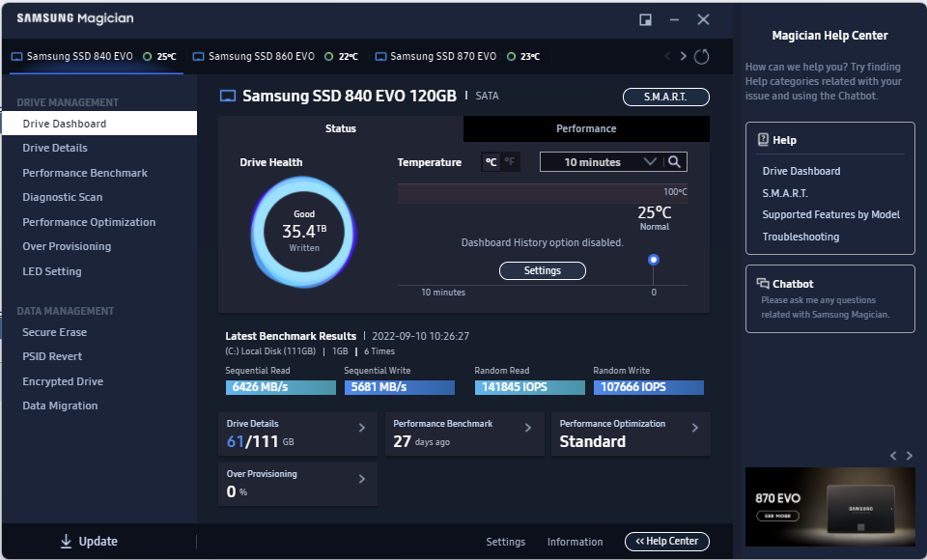Open the Chatbot panel
The height and width of the screenshot is (560, 927).
[830, 298]
